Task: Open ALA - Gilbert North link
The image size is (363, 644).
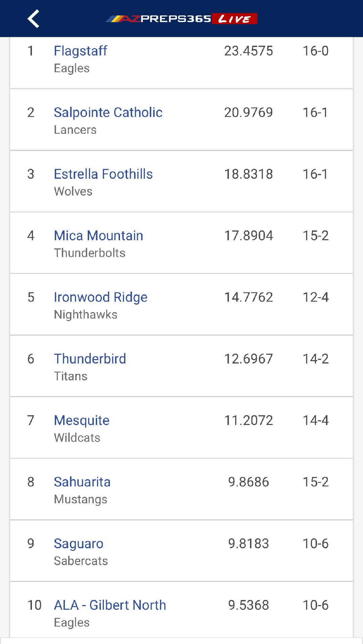Action: [x=110, y=605]
